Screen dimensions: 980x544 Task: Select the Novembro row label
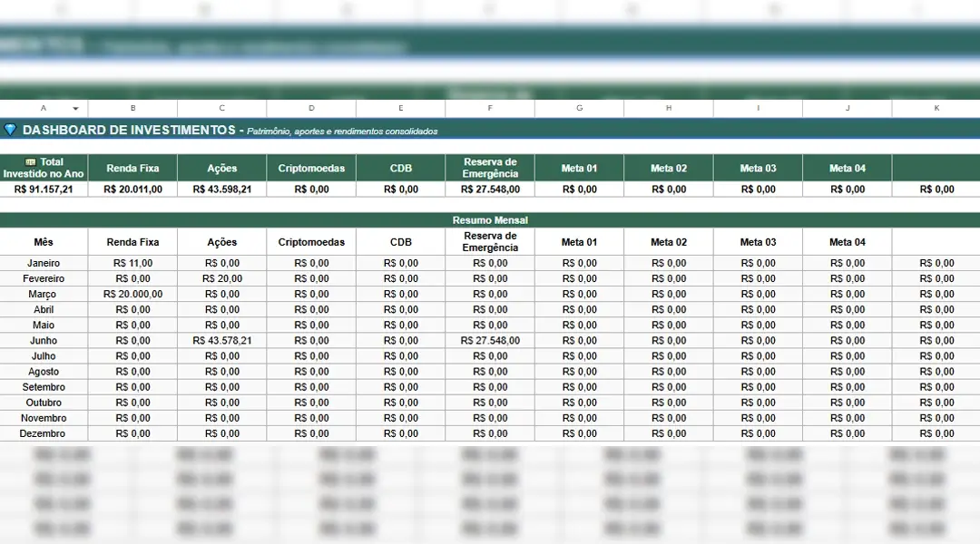[44, 418]
